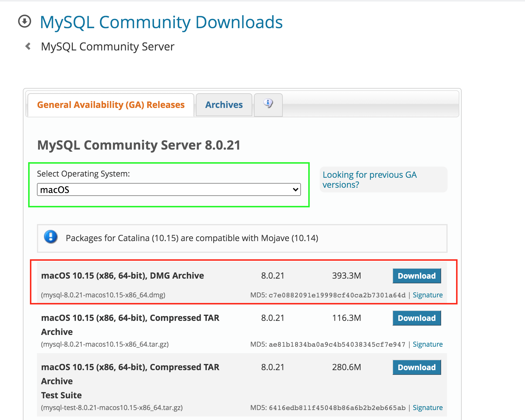Switch to General Availability (GA) Releases tab
The height and width of the screenshot is (420, 525).
click(x=111, y=105)
